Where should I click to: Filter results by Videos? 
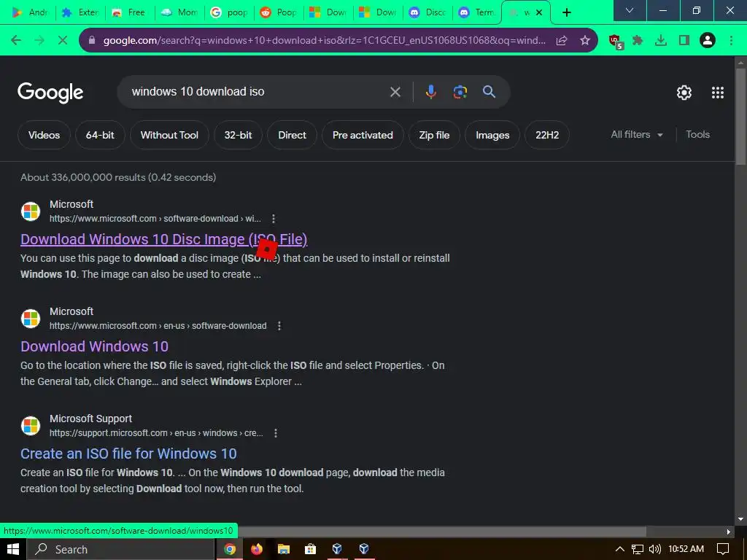(44, 135)
